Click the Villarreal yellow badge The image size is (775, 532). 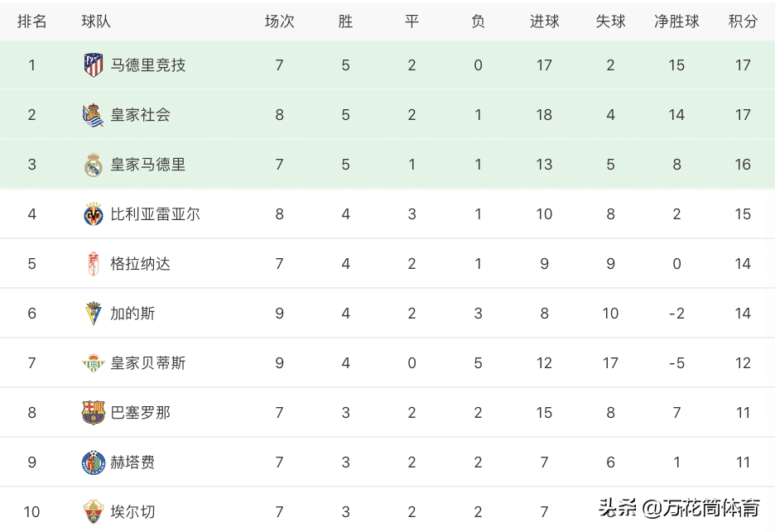[x=93, y=214]
